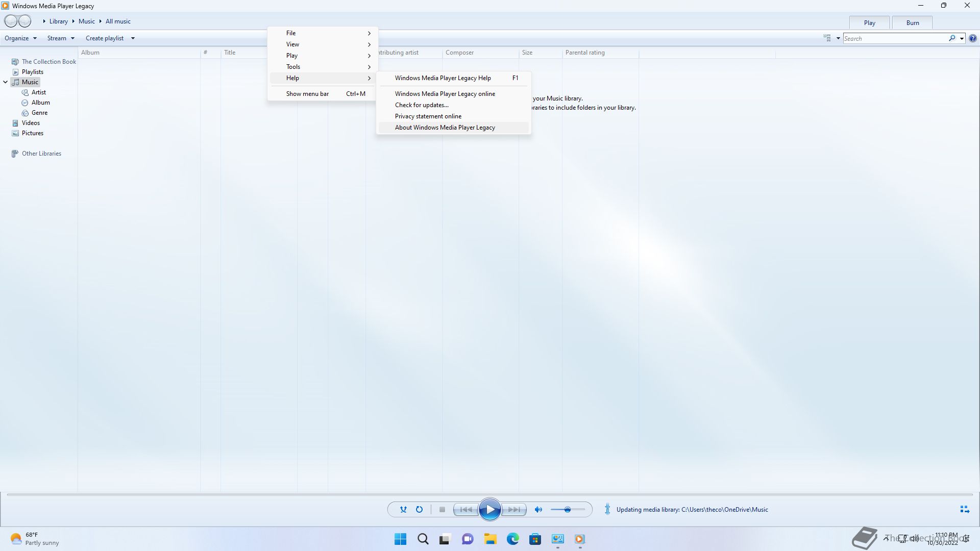Collapse the Music tree node
Viewport: 980px width, 551px height.
(6, 82)
